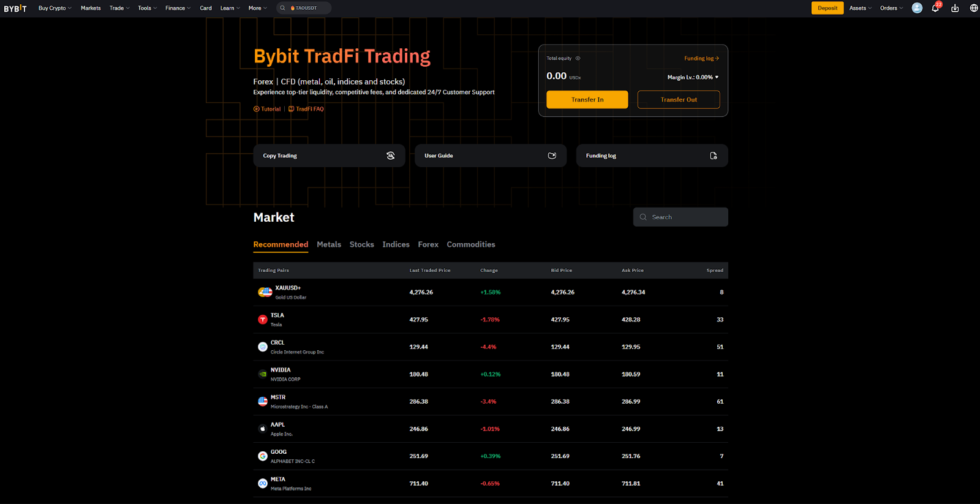Expand the Margin Lv. dropdown

pyautogui.click(x=693, y=77)
